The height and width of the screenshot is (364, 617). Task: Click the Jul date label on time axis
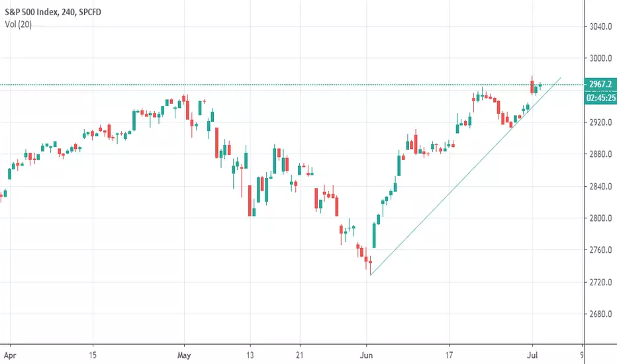[532, 355]
